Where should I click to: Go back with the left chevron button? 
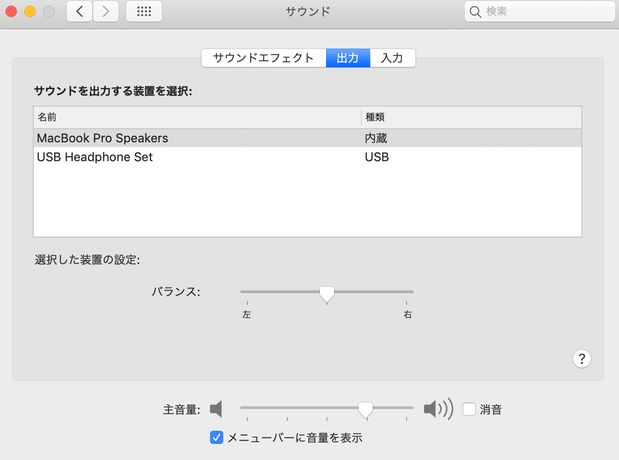[x=79, y=11]
